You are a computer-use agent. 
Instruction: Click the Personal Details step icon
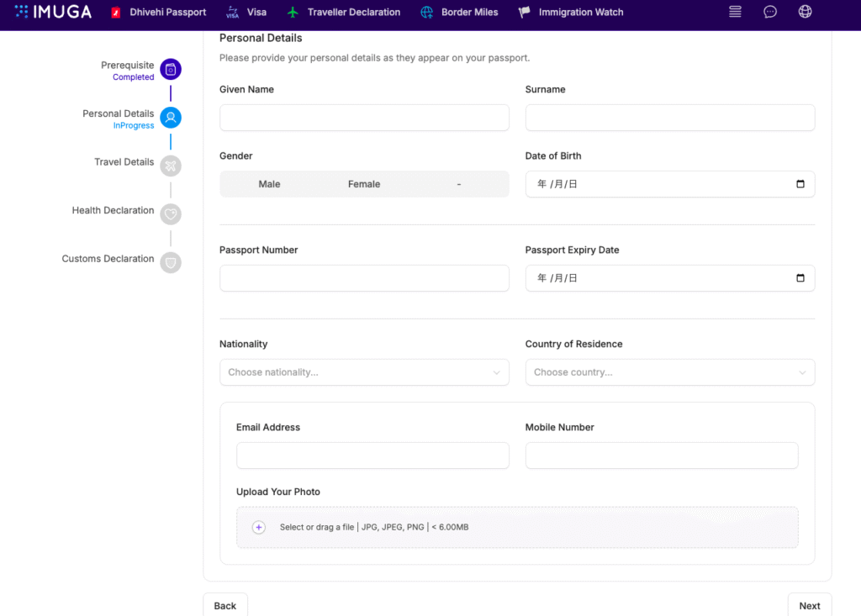[x=171, y=118]
